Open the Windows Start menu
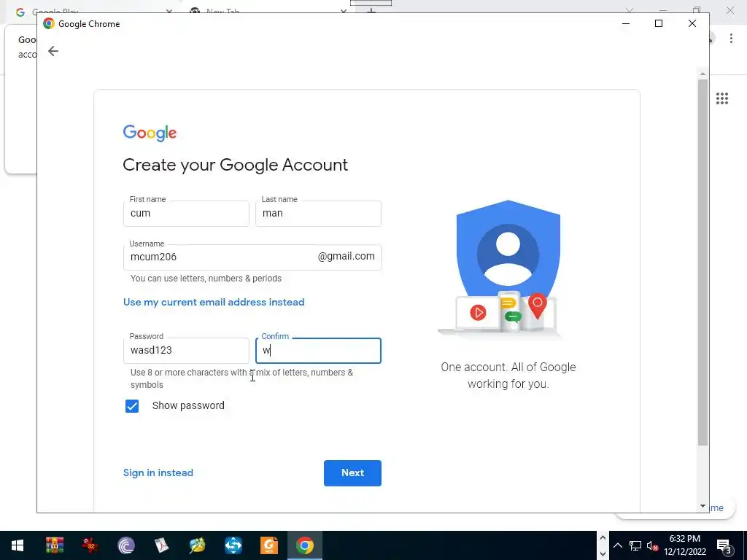This screenshot has height=560, width=747. 18,545
